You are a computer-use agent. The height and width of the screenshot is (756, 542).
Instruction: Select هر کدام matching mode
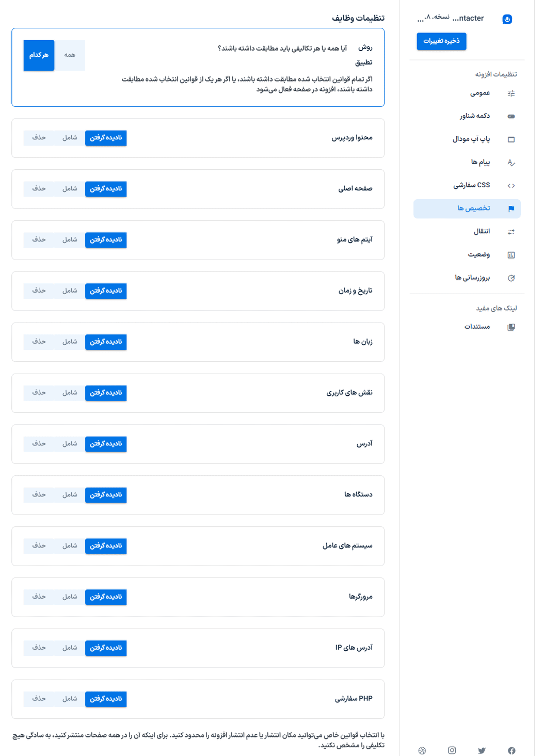[x=39, y=55]
